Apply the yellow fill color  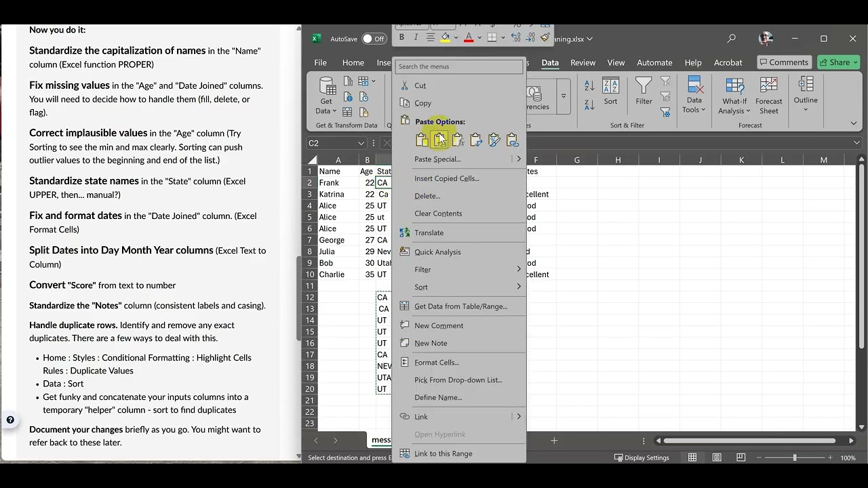(x=445, y=38)
